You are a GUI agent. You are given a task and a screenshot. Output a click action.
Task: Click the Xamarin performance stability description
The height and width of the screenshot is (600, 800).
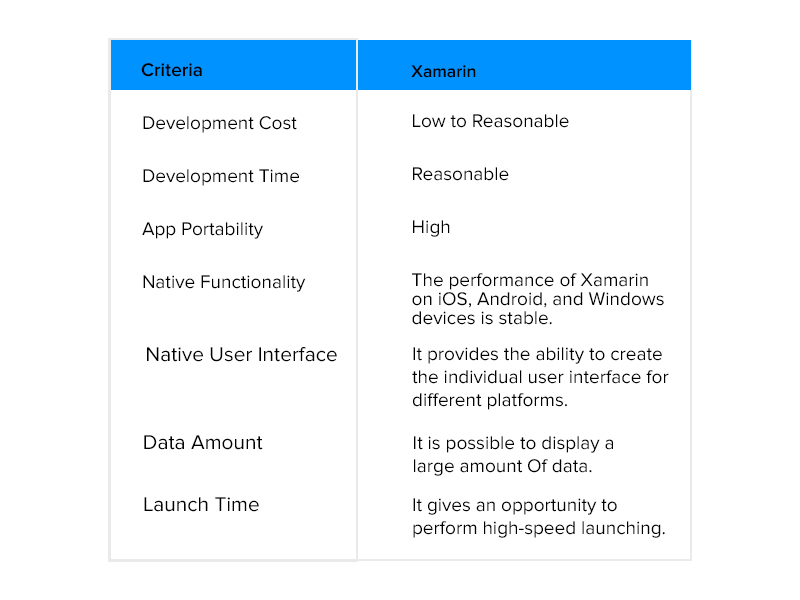tap(538, 299)
